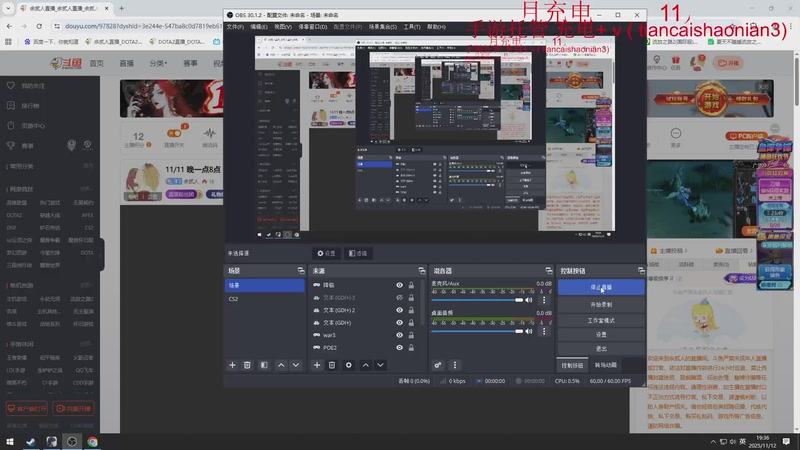The width and height of the screenshot is (800, 450).
Task: Open Steam from the taskbar
Action: 31,442
